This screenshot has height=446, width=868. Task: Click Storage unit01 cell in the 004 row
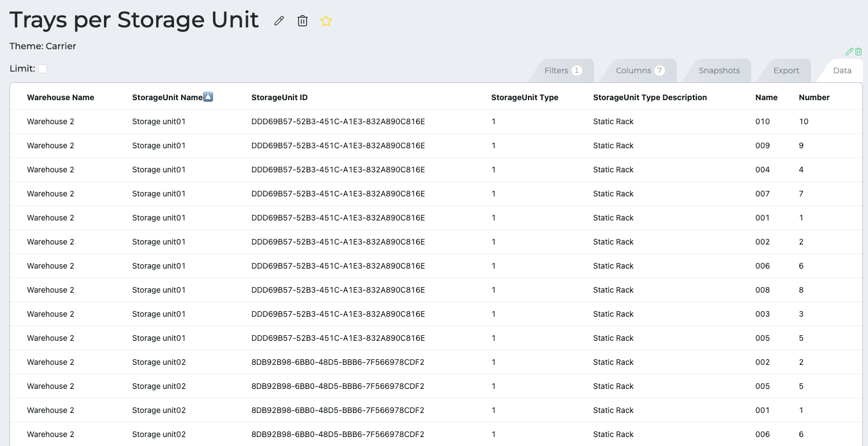tap(159, 170)
